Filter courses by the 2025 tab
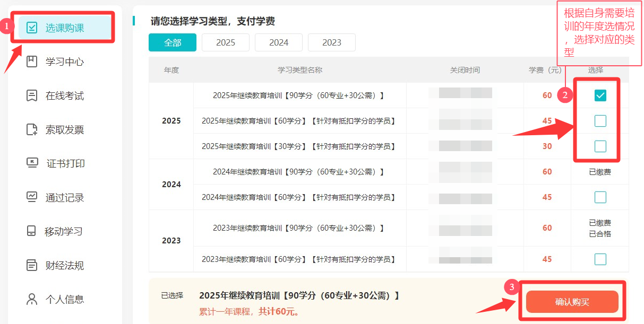This screenshot has height=324, width=644. click(226, 42)
